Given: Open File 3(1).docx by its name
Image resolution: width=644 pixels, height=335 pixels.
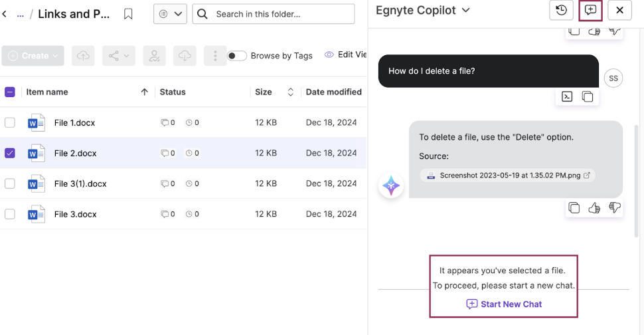Looking at the screenshot, I should (x=80, y=183).
